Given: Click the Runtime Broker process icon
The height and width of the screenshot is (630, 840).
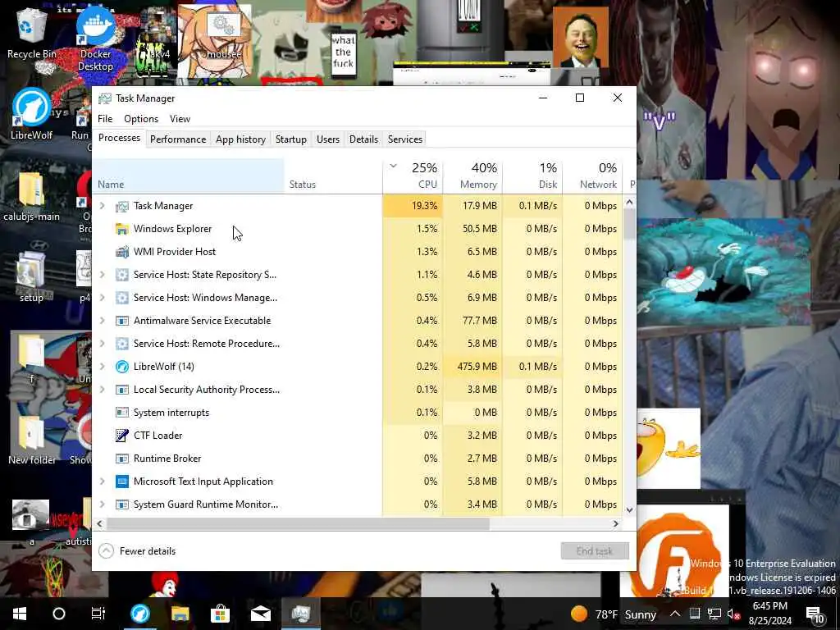Looking at the screenshot, I should [122, 459].
